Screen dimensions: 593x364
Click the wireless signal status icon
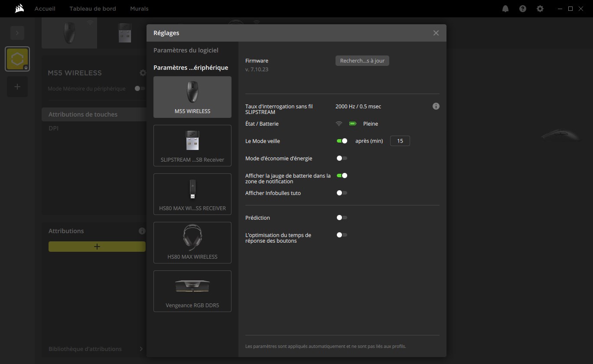(339, 123)
